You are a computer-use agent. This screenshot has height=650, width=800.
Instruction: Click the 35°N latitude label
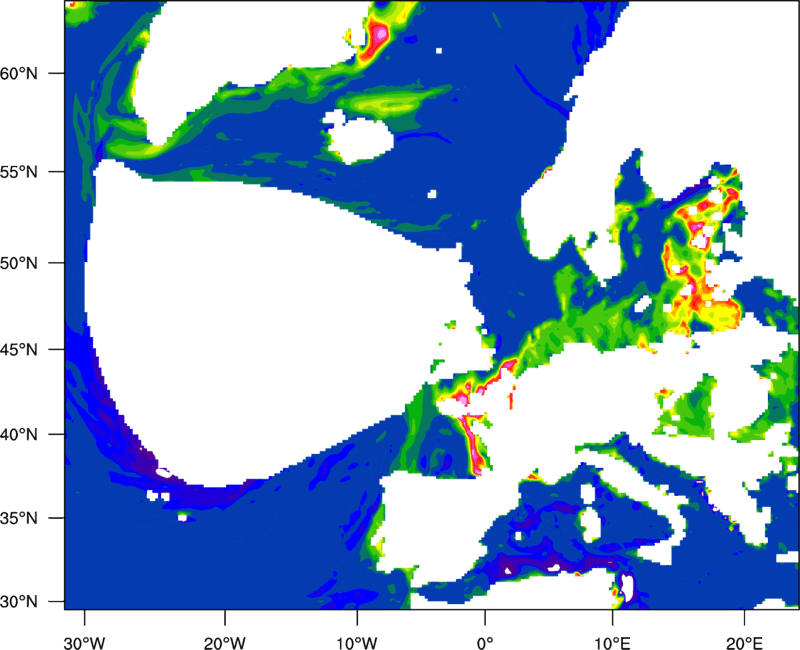pyautogui.click(x=19, y=518)
